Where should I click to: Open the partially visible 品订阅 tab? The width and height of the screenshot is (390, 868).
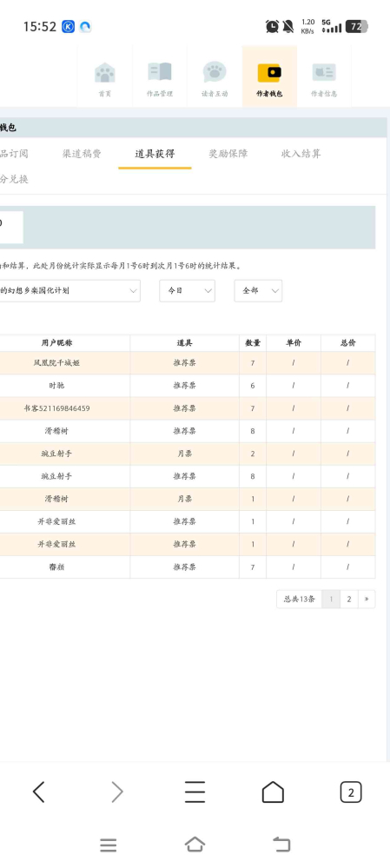[14, 154]
